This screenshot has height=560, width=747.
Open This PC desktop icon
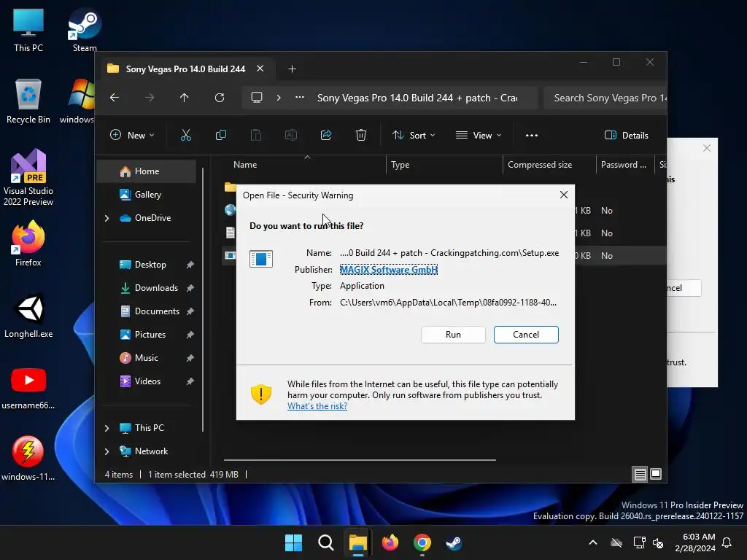pyautogui.click(x=28, y=31)
